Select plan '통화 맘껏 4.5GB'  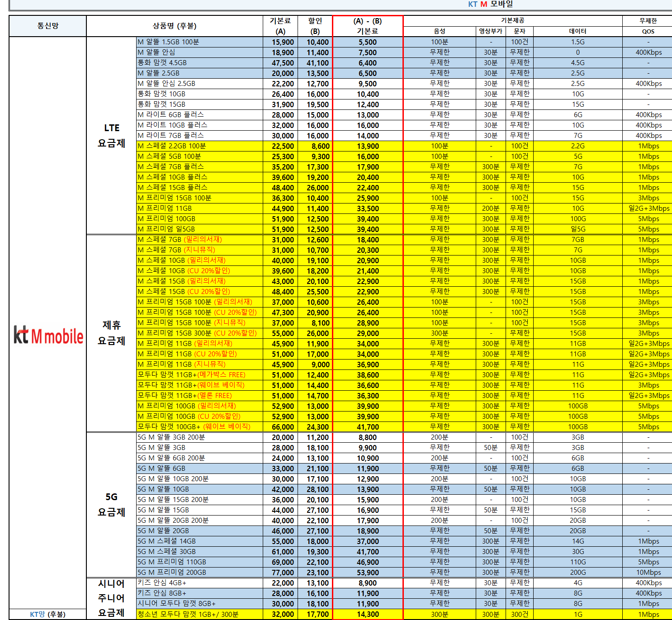point(199,63)
